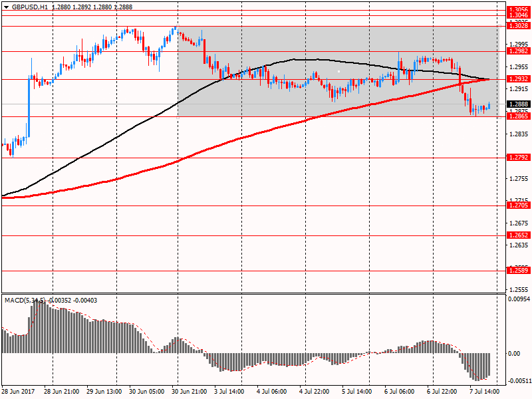532x399 pixels.
Task: Click the 7 Jul 14:00 time axis label
Action: tap(485, 391)
